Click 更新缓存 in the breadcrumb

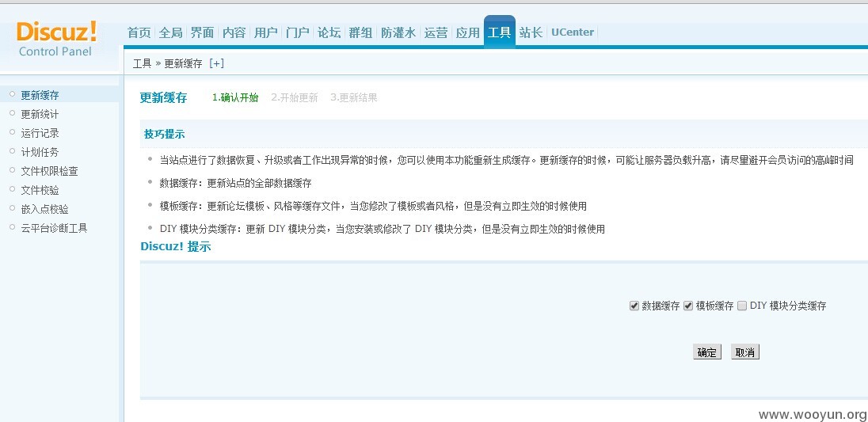tap(183, 63)
